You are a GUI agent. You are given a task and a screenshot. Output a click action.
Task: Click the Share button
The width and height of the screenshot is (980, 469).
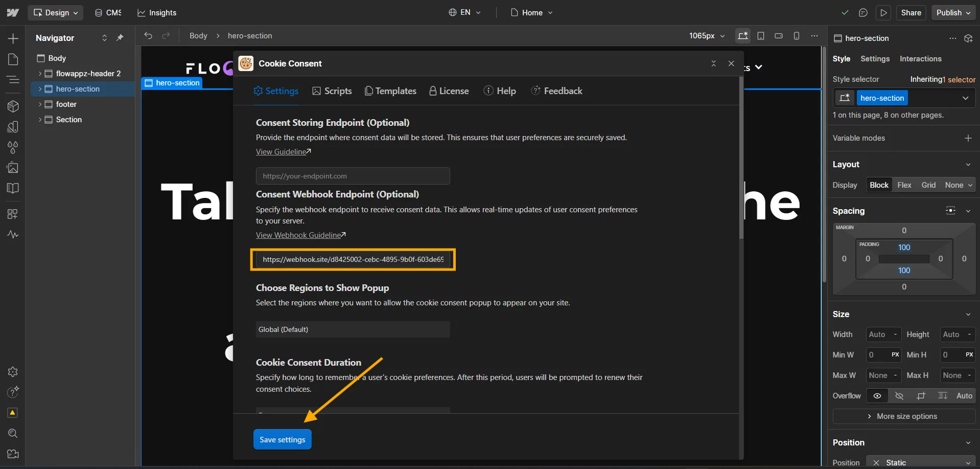(x=911, y=13)
